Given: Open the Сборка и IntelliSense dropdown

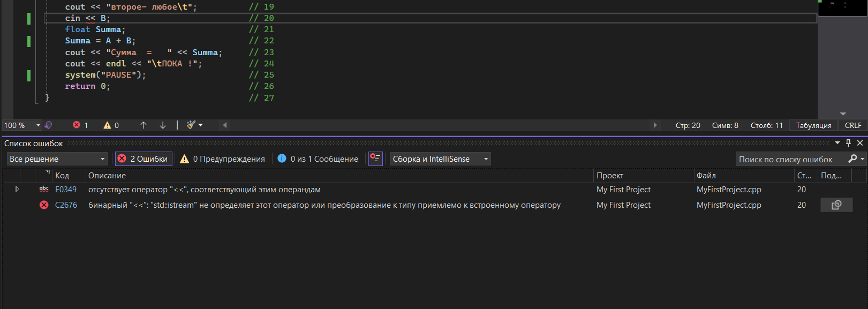Looking at the screenshot, I should pos(440,159).
